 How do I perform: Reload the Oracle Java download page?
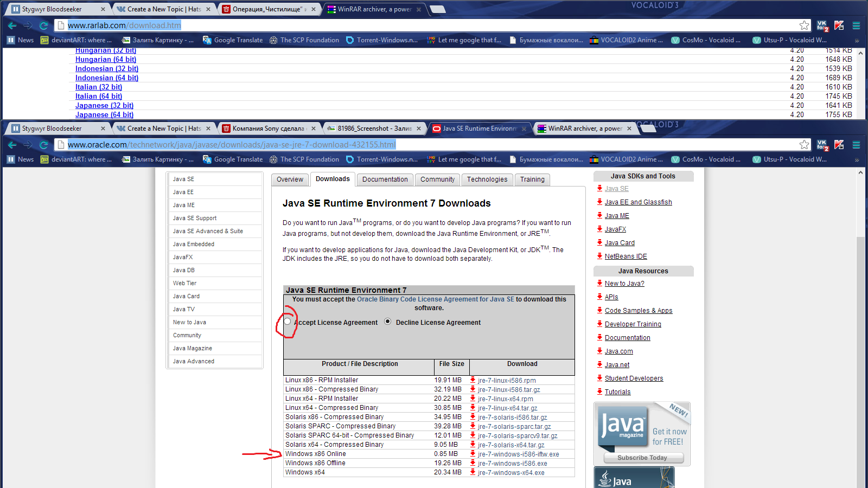[44, 145]
